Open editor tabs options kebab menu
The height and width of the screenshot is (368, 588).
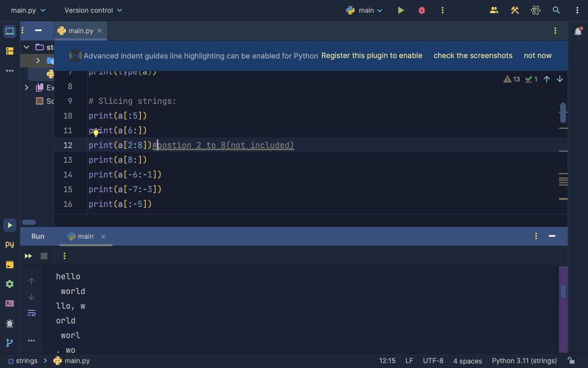click(555, 31)
